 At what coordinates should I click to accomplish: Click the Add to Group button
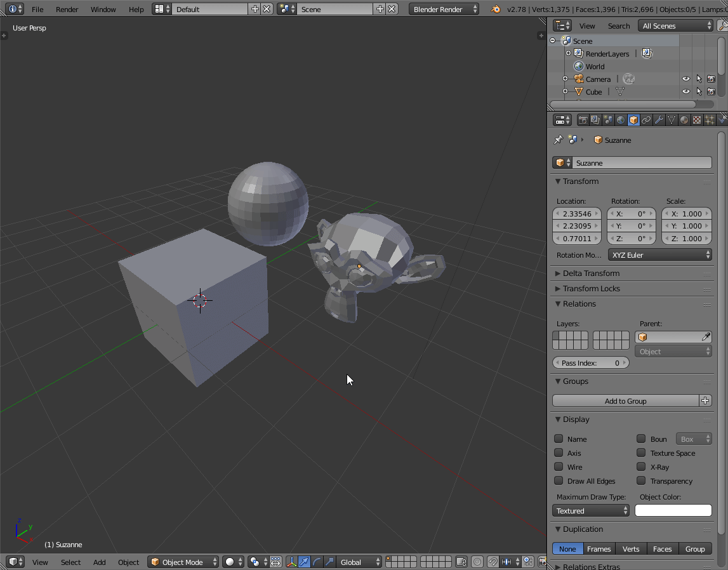(625, 401)
